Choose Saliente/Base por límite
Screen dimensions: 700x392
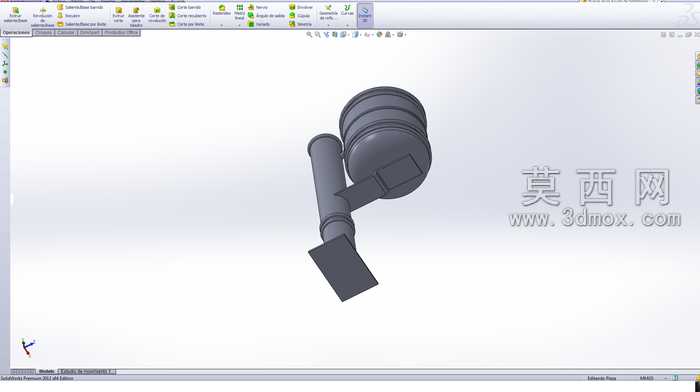pos(82,24)
